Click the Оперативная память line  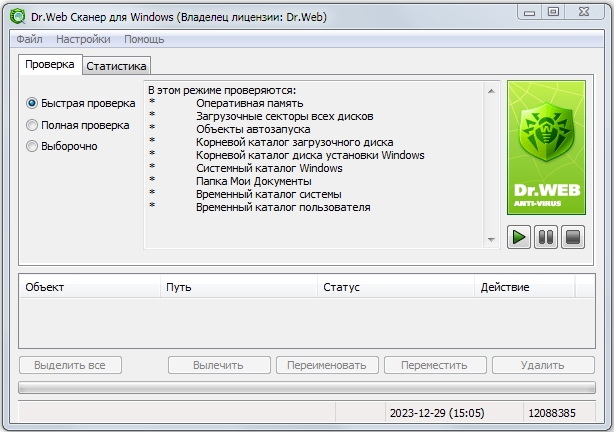249,103
